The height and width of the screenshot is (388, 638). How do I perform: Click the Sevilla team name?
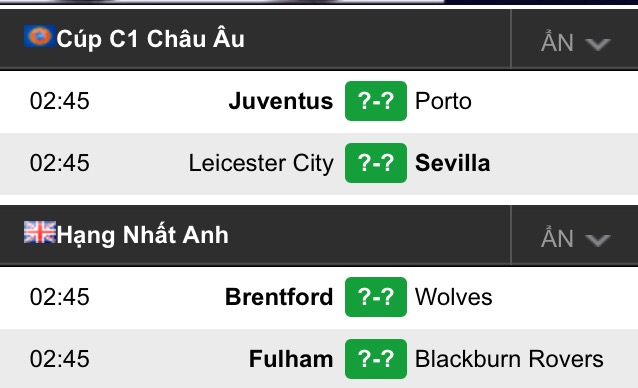coord(452,163)
